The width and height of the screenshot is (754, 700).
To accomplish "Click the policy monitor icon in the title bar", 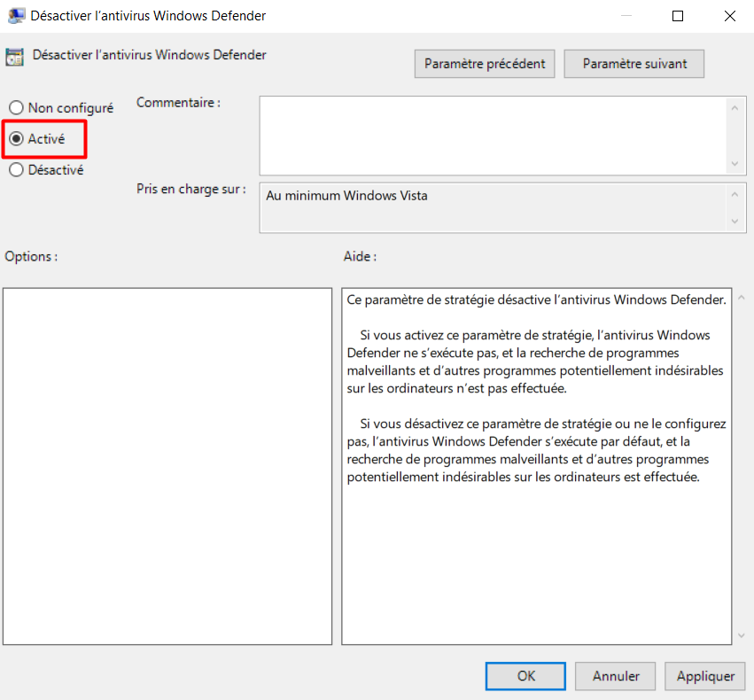I will (x=17, y=15).
